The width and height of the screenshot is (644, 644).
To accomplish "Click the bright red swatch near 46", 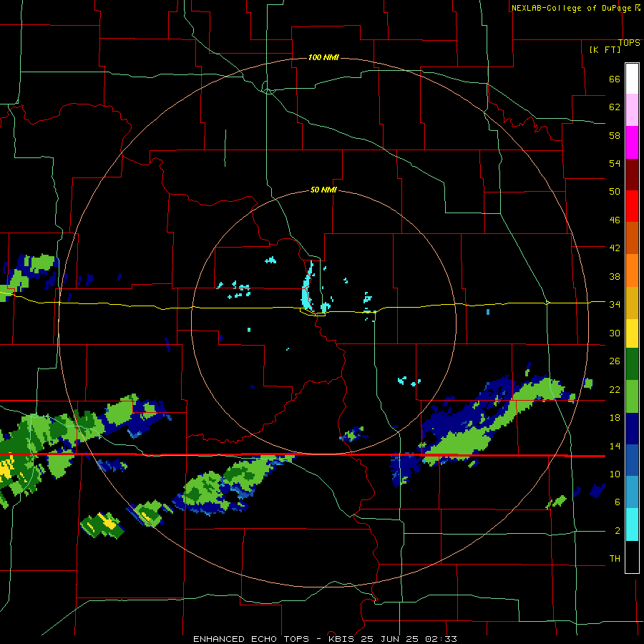I will pyautogui.click(x=632, y=206).
